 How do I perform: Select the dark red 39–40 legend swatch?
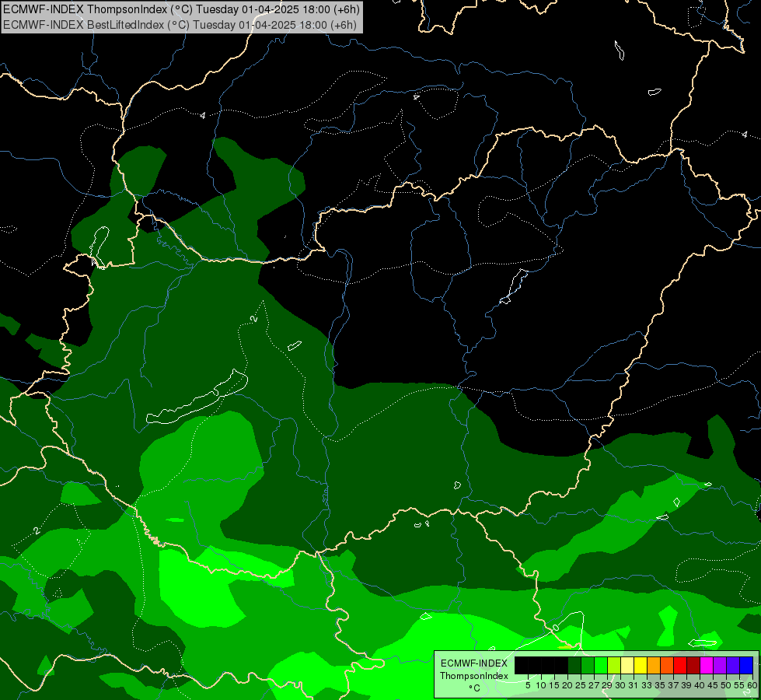coord(693,666)
